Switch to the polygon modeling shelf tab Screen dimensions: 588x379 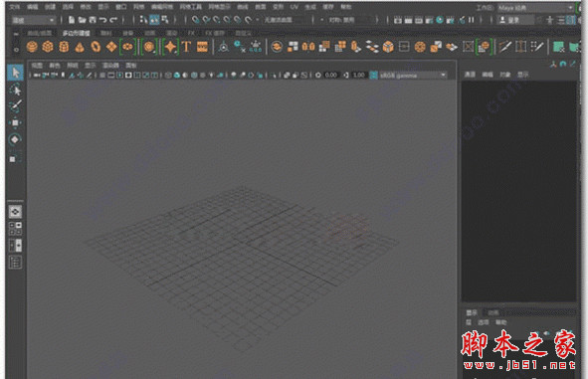pyautogui.click(x=77, y=34)
